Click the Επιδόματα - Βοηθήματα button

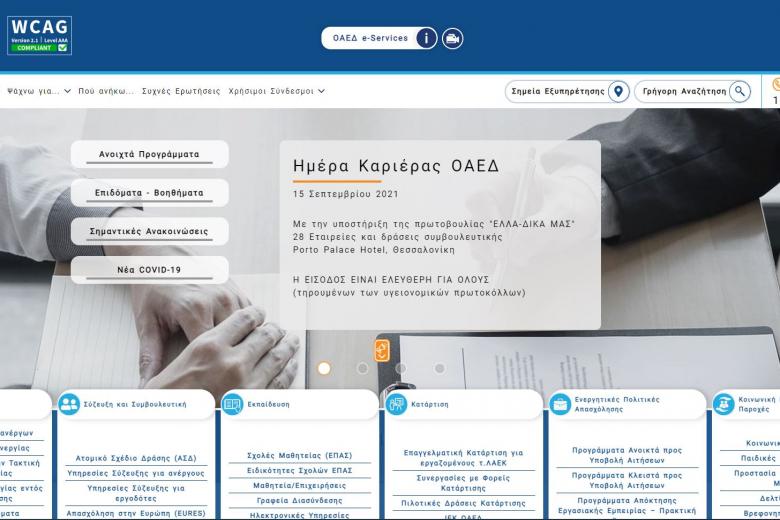tap(149, 193)
